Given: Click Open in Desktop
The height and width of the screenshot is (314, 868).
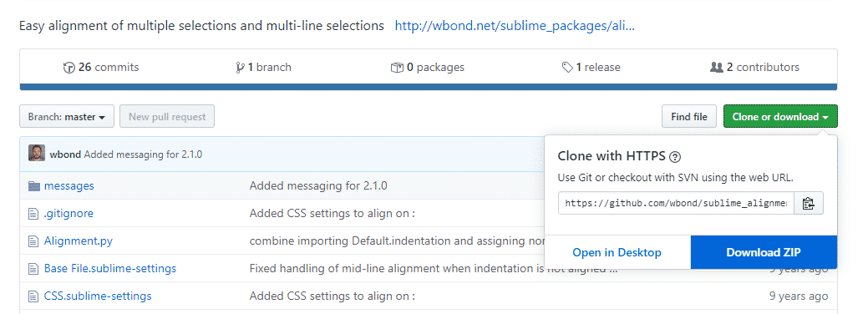Looking at the screenshot, I should pyautogui.click(x=617, y=252).
